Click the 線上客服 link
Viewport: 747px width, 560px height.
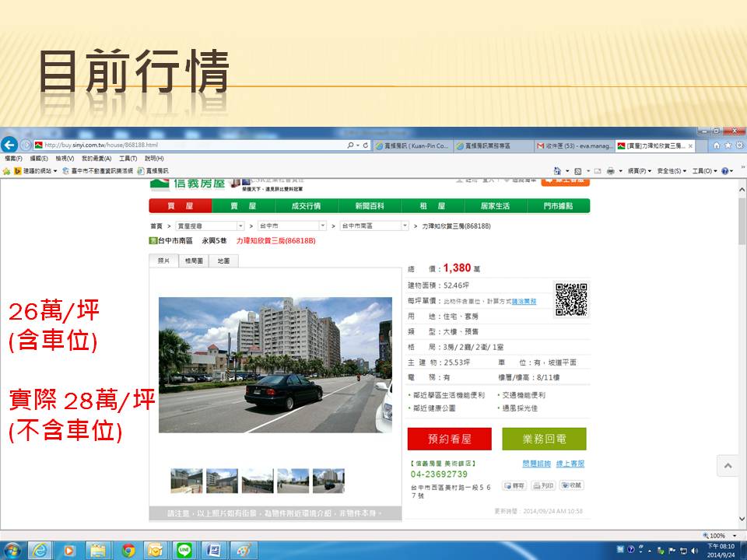pyautogui.click(x=570, y=464)
